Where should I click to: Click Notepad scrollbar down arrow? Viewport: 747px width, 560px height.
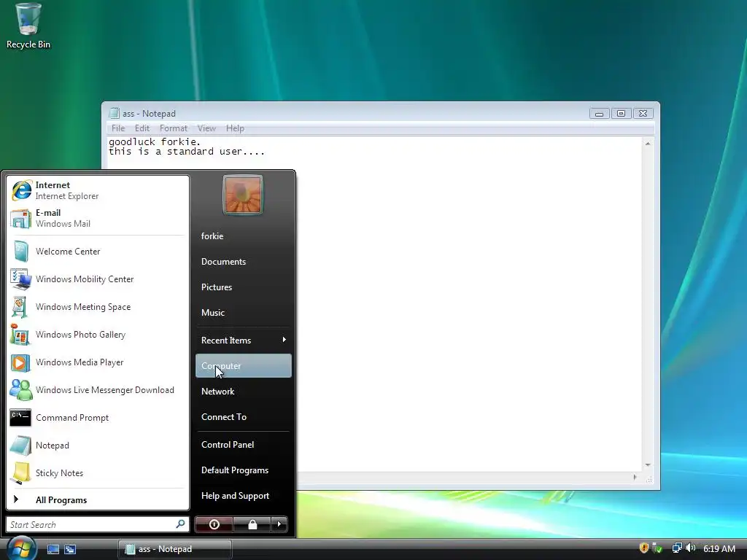tap(648, 465)
